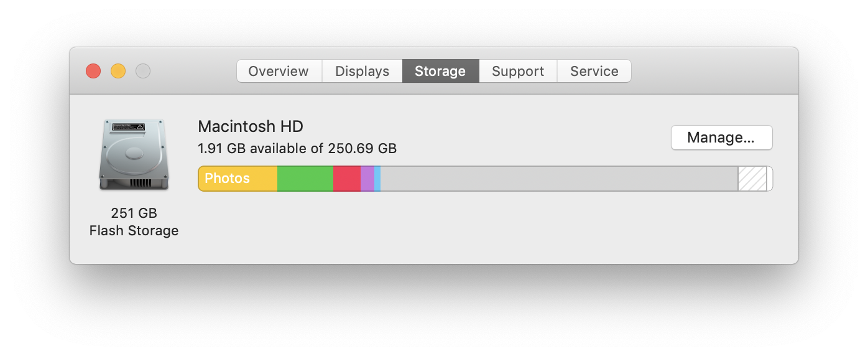Close the window with the red button
Screen dimensions: 868x356
pos(93,71)
